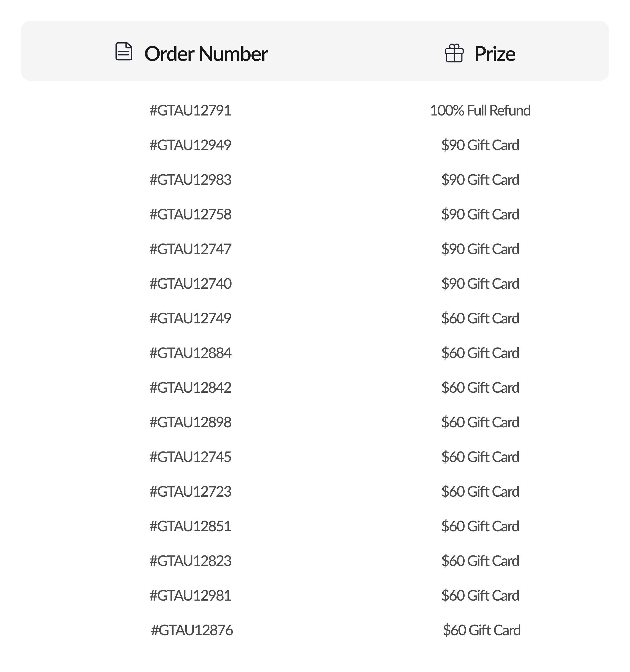Click order #GTAU12851 in the list
Screen dimensions: 630x672
pyautogui.click(x=190, y=526)
